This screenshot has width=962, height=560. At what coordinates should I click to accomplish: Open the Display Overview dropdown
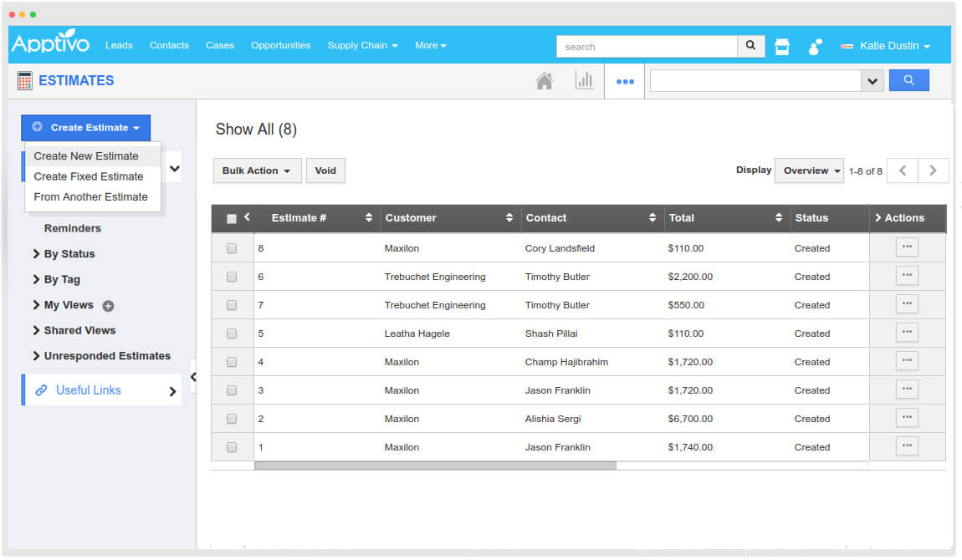[x=808, y=171]
